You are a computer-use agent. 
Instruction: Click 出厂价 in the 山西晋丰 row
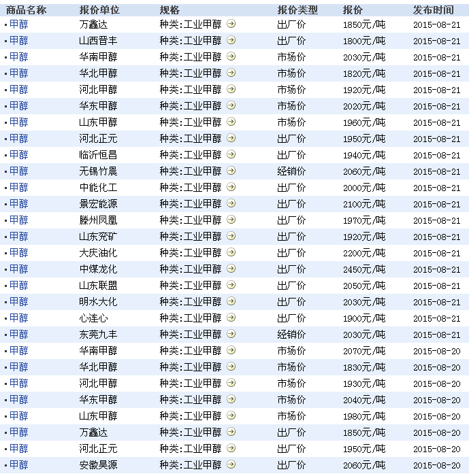pyautogui.click(x=291, y=41)
